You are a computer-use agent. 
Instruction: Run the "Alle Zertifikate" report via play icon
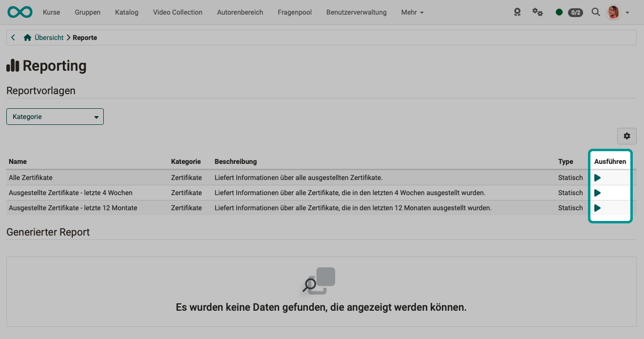(598, 177)
